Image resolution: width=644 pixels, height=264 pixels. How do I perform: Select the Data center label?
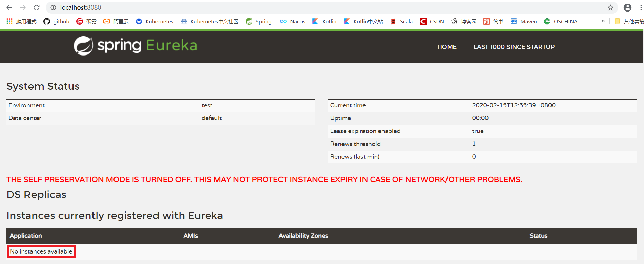25,118
